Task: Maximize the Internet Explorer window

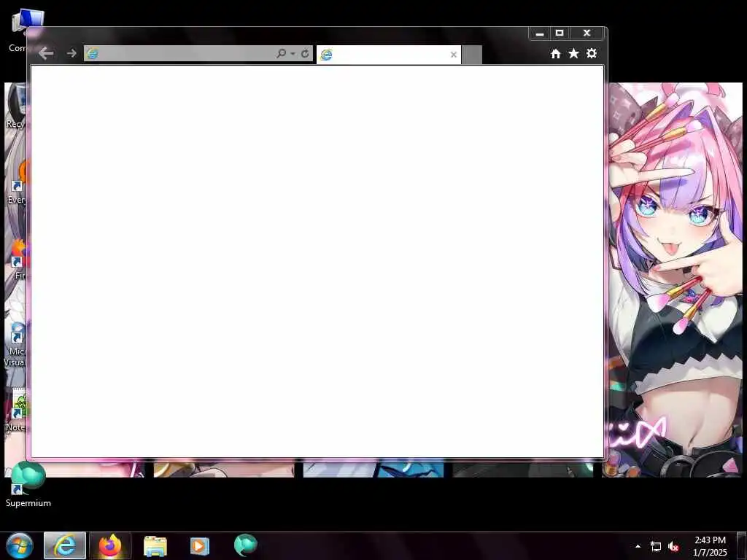Action: 560,33
